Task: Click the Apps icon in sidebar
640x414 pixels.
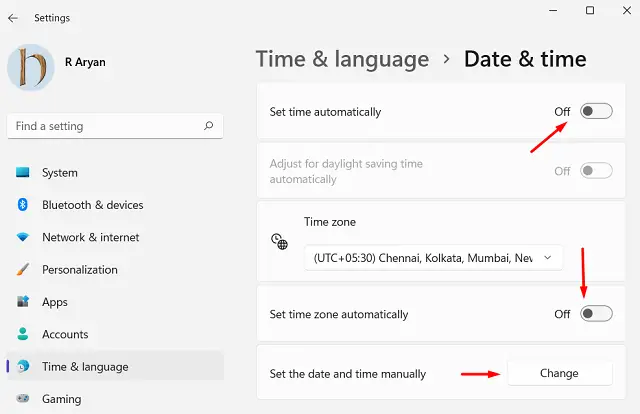Action: tap(23, 302)
